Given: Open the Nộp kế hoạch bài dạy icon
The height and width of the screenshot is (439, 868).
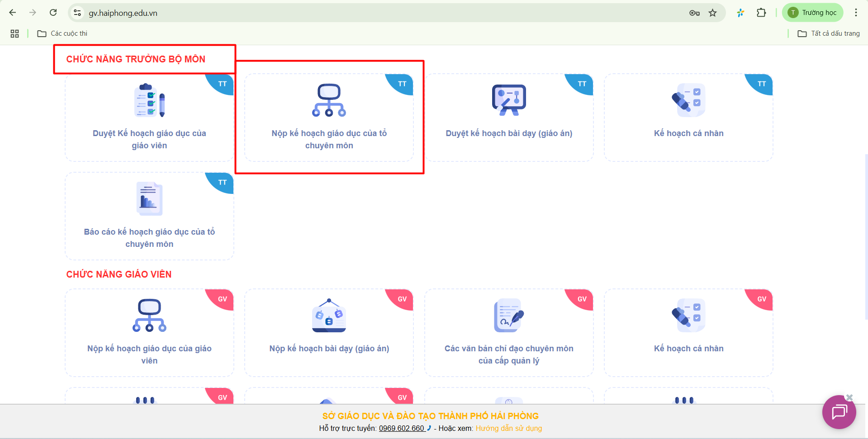Looking at the screenshot, I should coord(329,316).
